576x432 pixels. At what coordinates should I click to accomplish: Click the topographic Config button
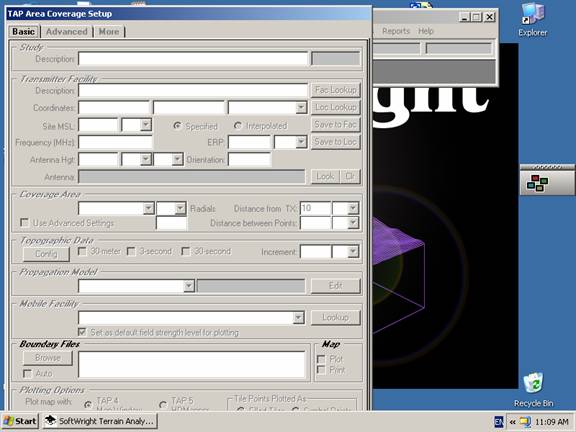tap(46, 254)
